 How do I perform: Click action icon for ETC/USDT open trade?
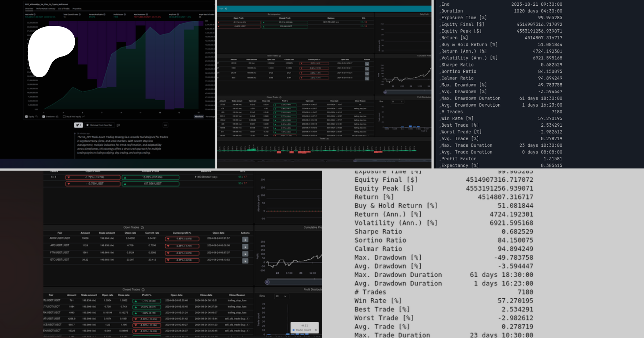click(x=245, y=261)
